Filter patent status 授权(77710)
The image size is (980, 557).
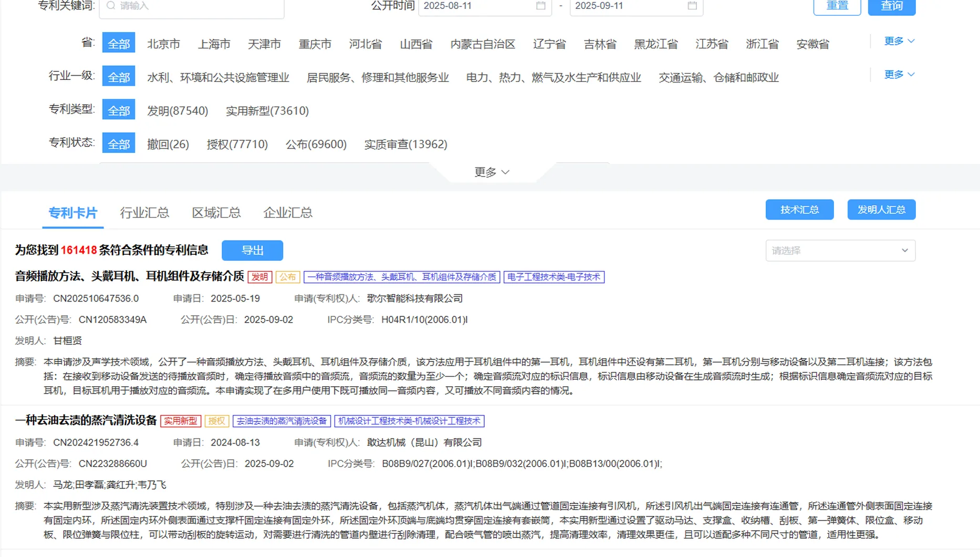pos(237,144)
